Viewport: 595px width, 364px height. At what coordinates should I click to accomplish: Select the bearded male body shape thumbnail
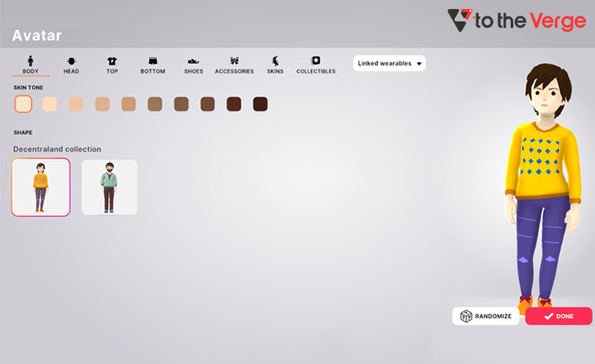[110, 187]
